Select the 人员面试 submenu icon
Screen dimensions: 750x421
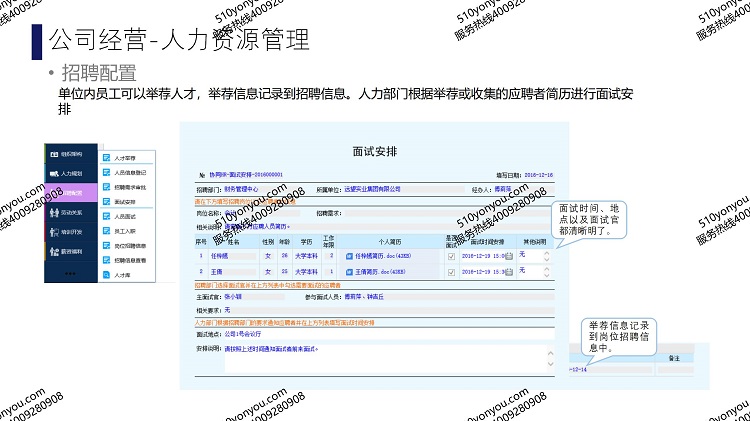(106, 215)
